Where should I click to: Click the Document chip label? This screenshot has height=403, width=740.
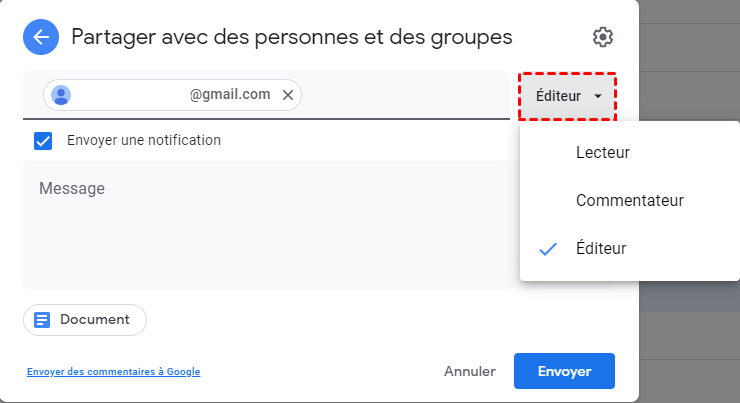pos(95,320)
